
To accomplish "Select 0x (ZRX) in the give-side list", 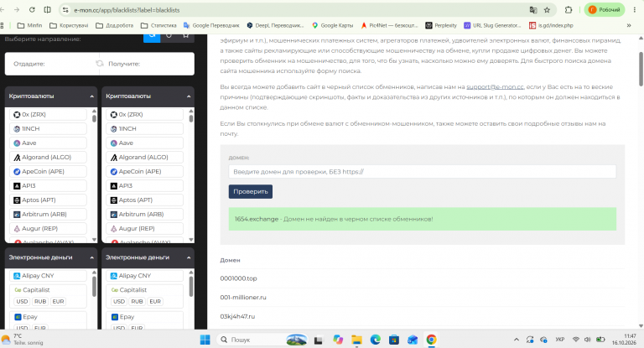I will coord(48,115).
